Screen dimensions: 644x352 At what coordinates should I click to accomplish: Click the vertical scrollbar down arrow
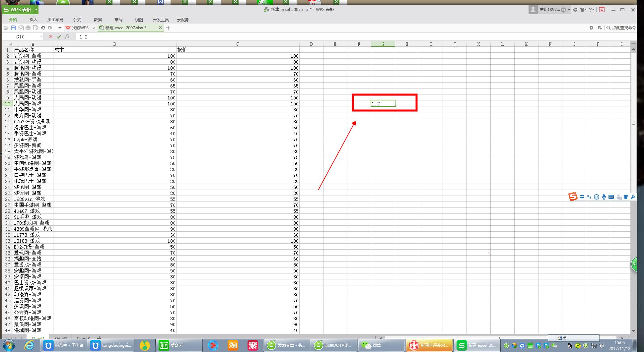tap(633, 330)
